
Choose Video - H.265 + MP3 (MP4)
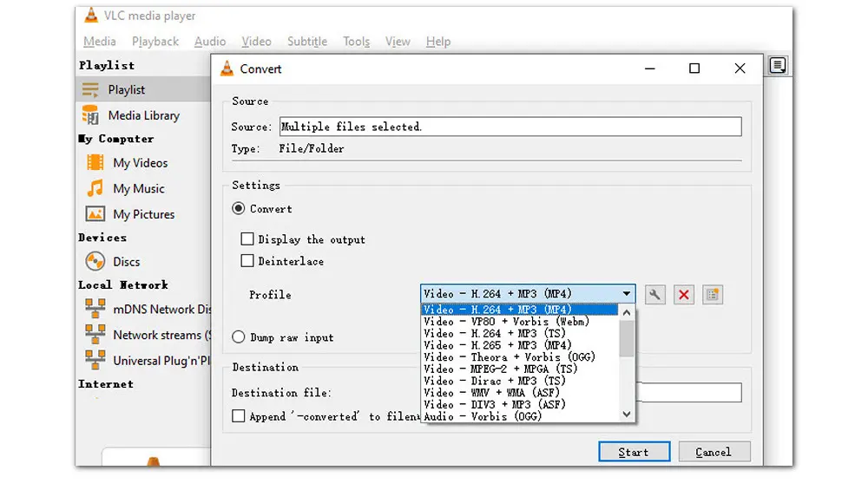tap(519, 345)
